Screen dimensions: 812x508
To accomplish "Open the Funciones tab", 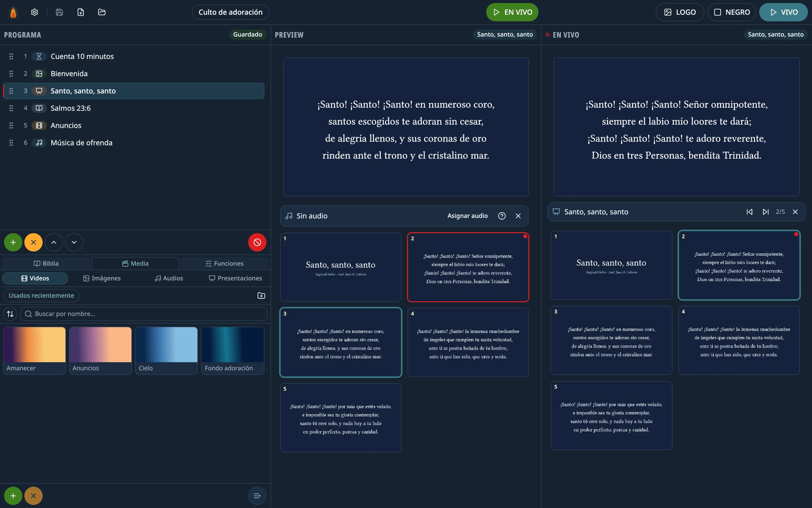I will [224, 264].
